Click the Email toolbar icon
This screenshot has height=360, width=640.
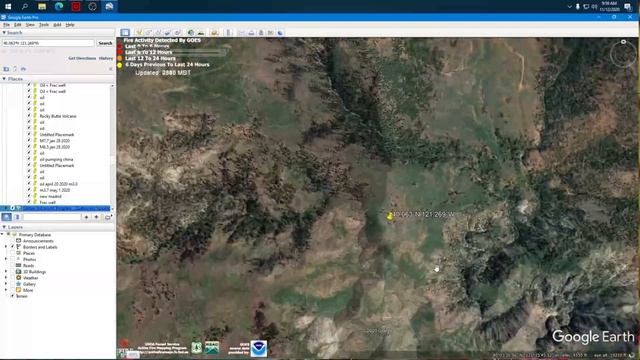coord(242,33)
